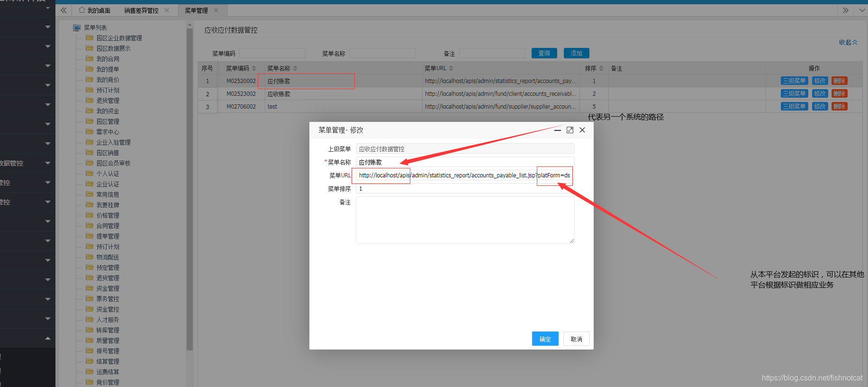This screenshot has width=868, height=387.
Task: Click the 菜单名称 field in the dialog
Action: [x=465, y=162]
